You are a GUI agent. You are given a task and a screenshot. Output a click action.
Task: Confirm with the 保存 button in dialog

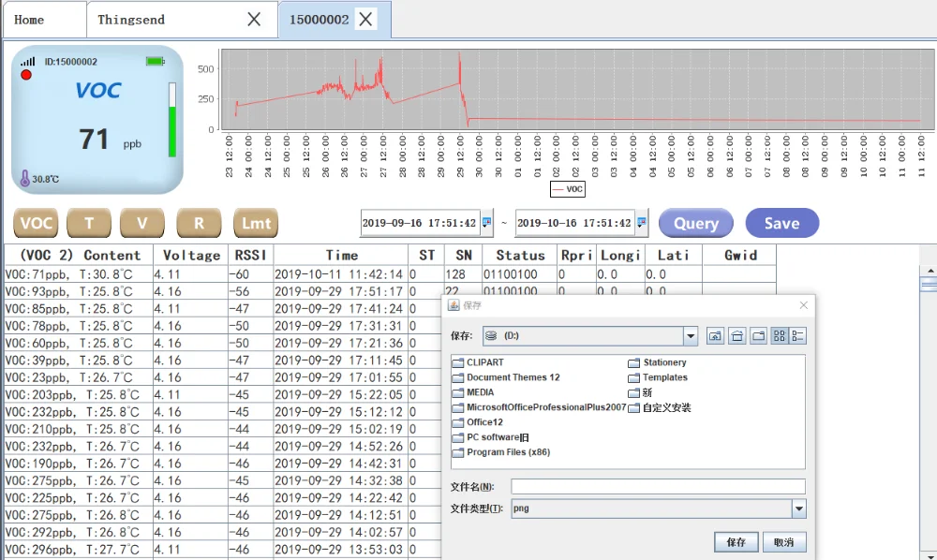click(x=736, y=542)
